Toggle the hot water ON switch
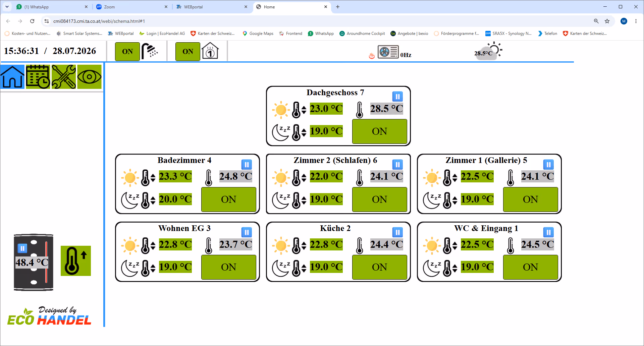Image resolution: width=644 pixels, height=346 pixels. (x=127, y=52)
